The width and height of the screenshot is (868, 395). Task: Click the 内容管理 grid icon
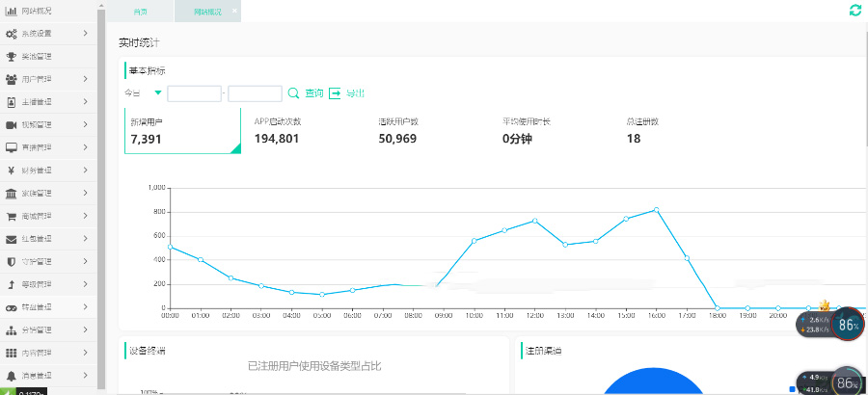pyautogui.click(x=11, y=353)
